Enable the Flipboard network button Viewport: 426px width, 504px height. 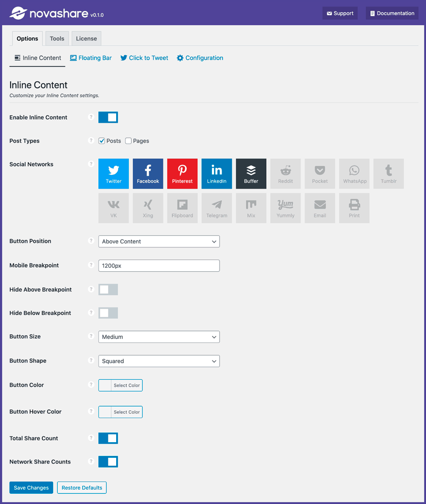(x=182, y=208)
